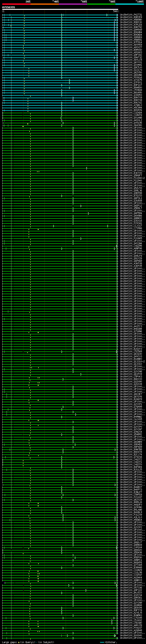Click the green alignment bar for UniRef100_P11940

pyautogui.click(x=60, y=180)
